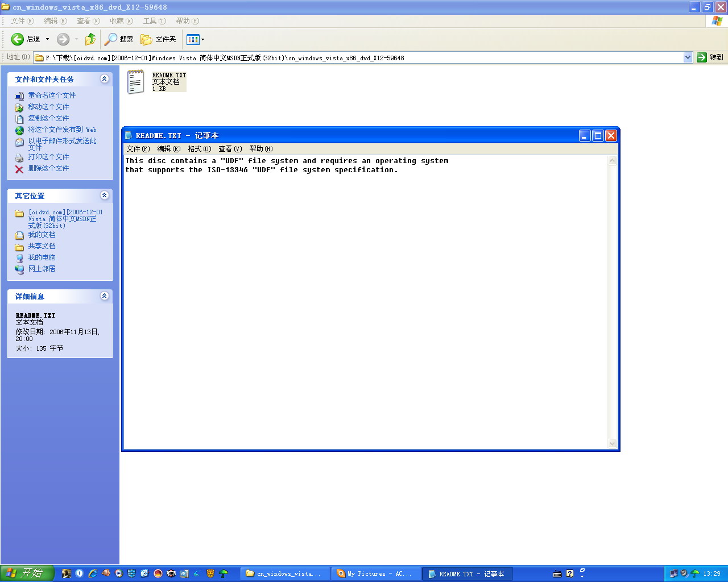Viewport: 728px width, 582px height.
Task: Collapse the 详细信息 panel
Action: [105, 296]
